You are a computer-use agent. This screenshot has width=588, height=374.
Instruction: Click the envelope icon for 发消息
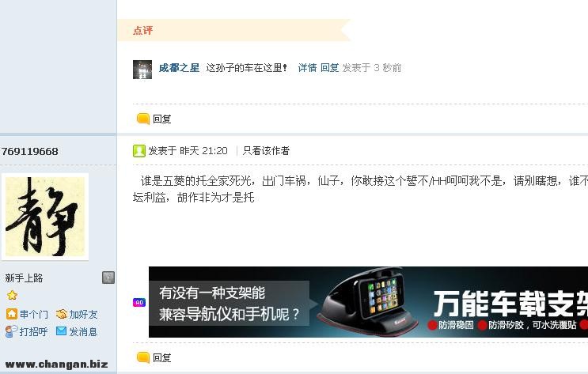click(61, 331)
